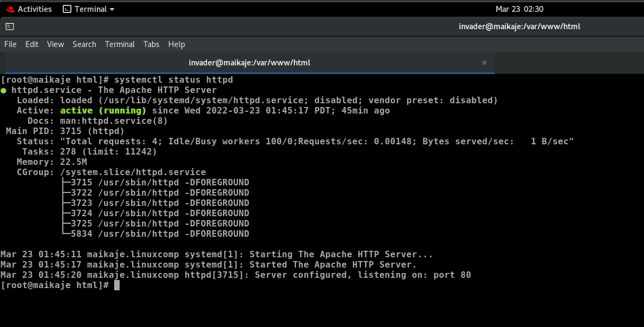Click process row 3725 /usr/sbin/httpd

[x=160, y=223]
